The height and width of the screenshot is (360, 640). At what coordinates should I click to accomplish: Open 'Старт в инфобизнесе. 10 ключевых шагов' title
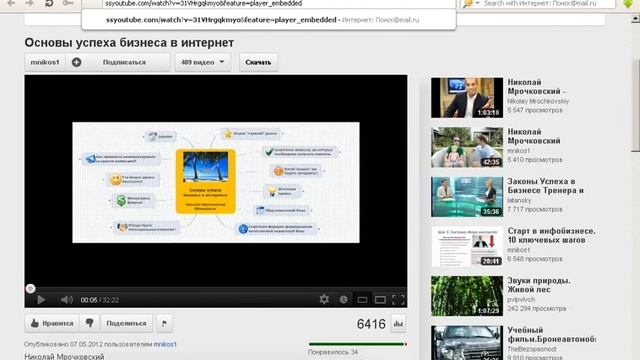551,236
